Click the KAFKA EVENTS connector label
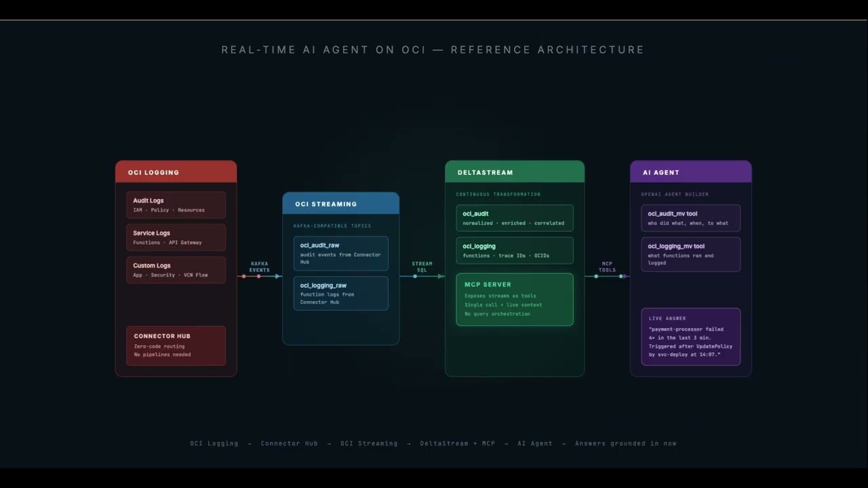The image size is (868, 488). pos(259,266)
